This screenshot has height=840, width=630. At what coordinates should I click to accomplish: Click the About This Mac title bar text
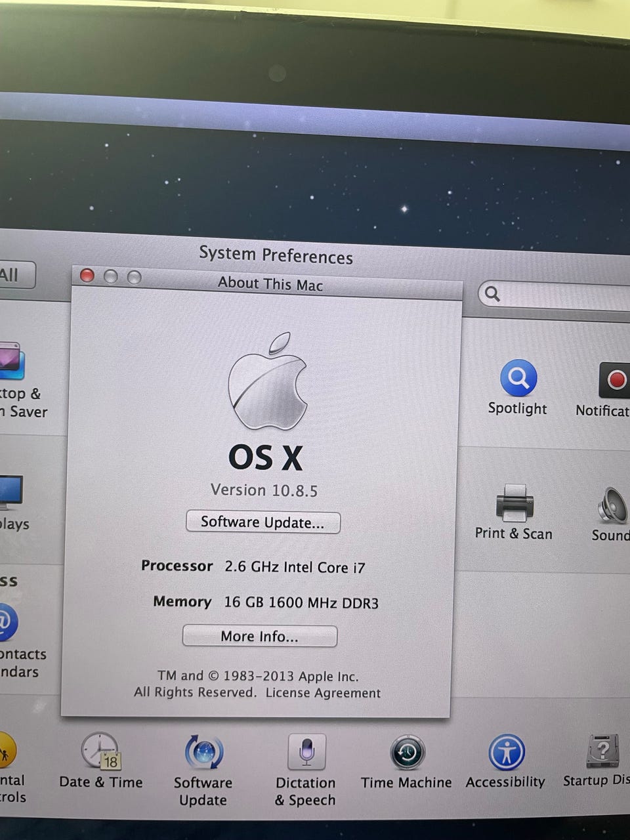click(x=270, y=284)
